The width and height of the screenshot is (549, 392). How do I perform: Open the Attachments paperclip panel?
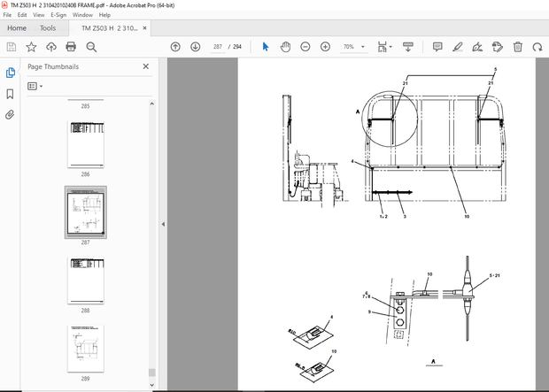[10, 114]
